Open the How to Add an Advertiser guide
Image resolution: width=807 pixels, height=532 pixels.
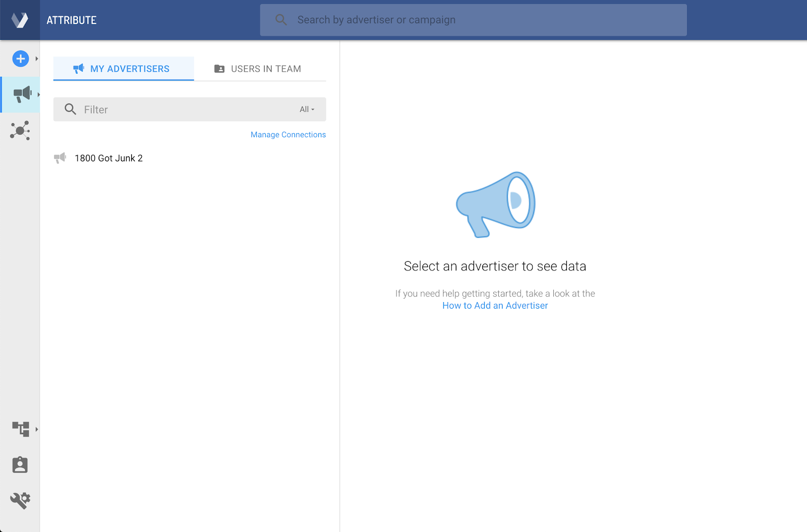pyautogui.click(x=494, y=305)
